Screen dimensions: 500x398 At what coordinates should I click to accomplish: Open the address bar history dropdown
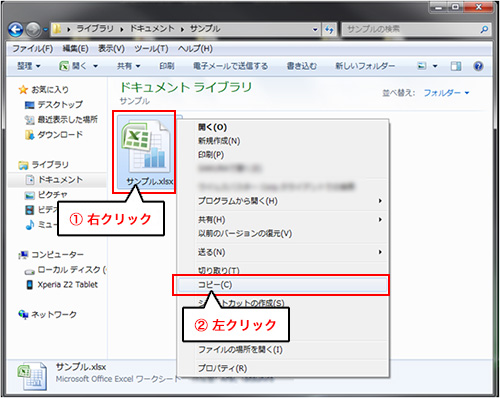(x=315, y=29)
